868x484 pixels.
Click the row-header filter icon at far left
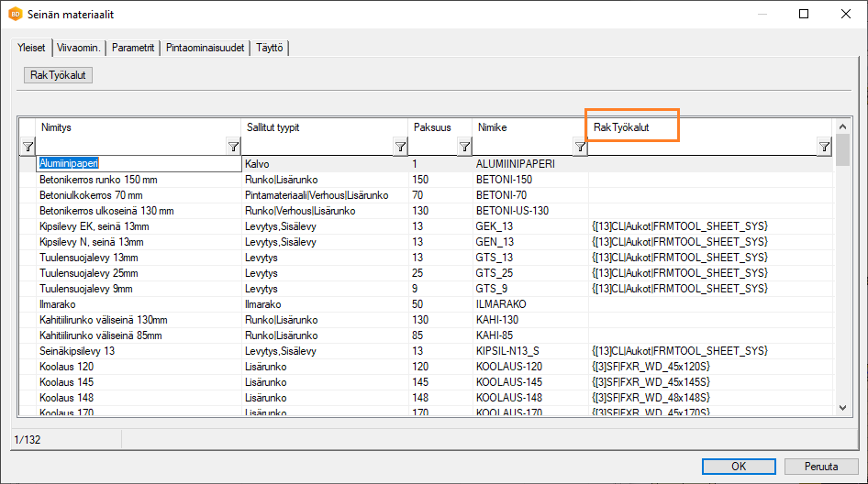point(28,147)
